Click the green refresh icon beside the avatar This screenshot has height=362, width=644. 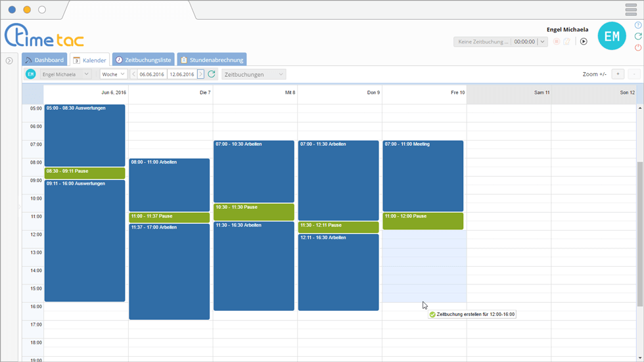pos(638,37)
